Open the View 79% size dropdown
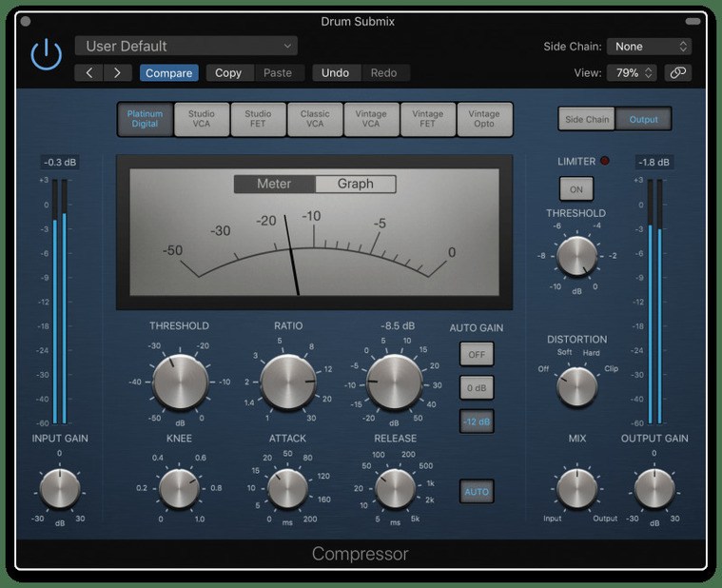The width and height of the screenshot is (722, 588). pyautogui.click(x=632, y=72)
